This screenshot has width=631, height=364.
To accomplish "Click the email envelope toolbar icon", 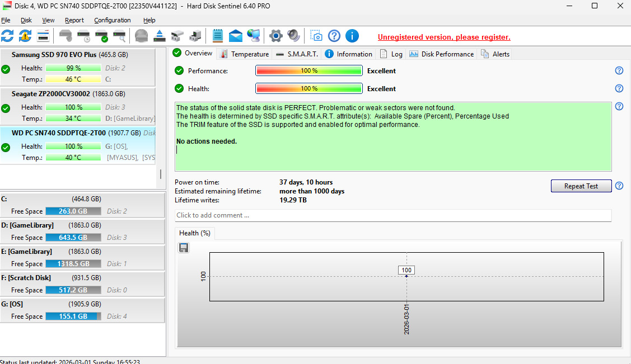I will tap(235, 36).
